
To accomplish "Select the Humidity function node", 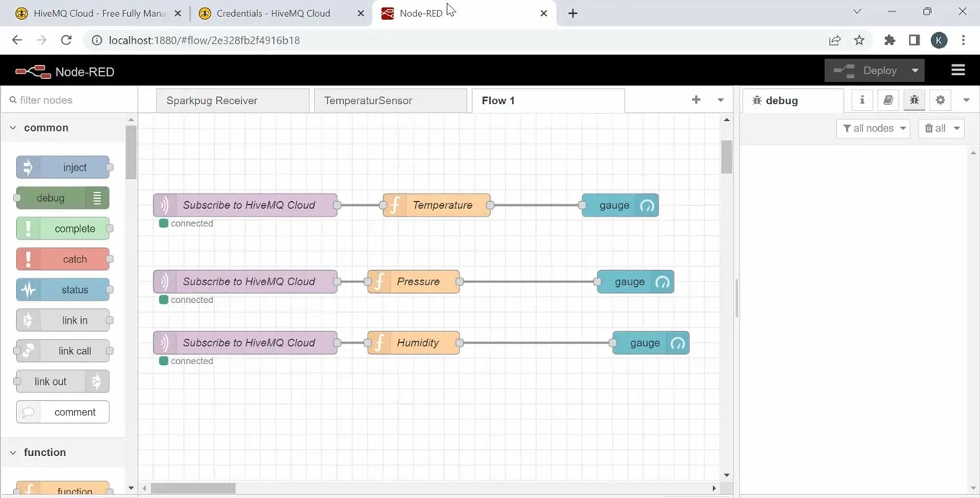I will [413, 343].
